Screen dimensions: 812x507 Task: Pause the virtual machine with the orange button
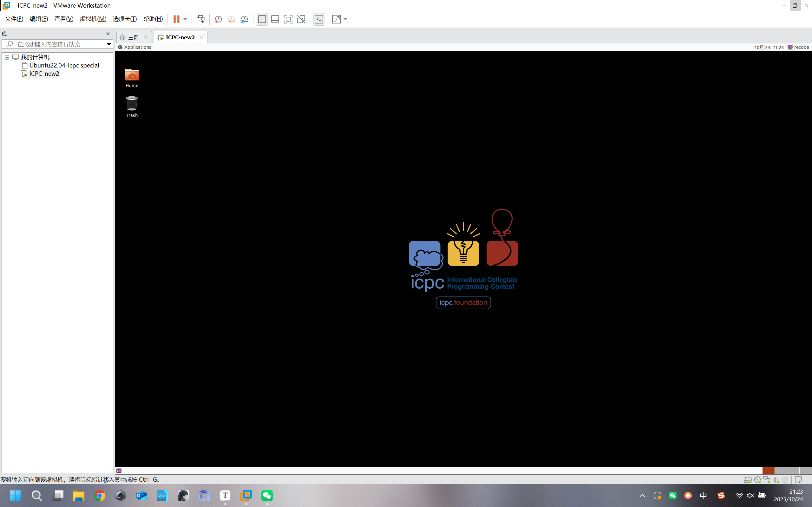176,19
